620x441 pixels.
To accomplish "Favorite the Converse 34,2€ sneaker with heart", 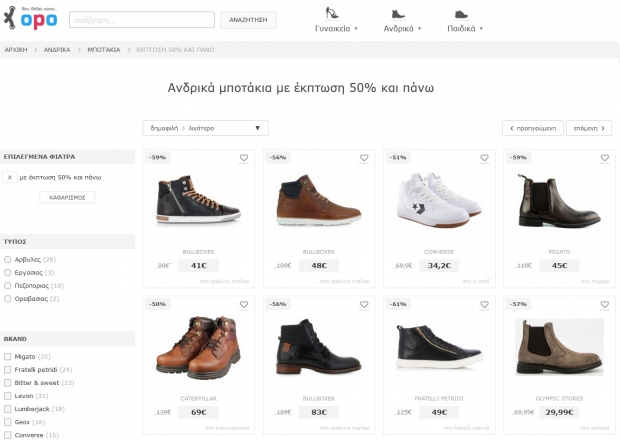I will click(x=484, y=158).
